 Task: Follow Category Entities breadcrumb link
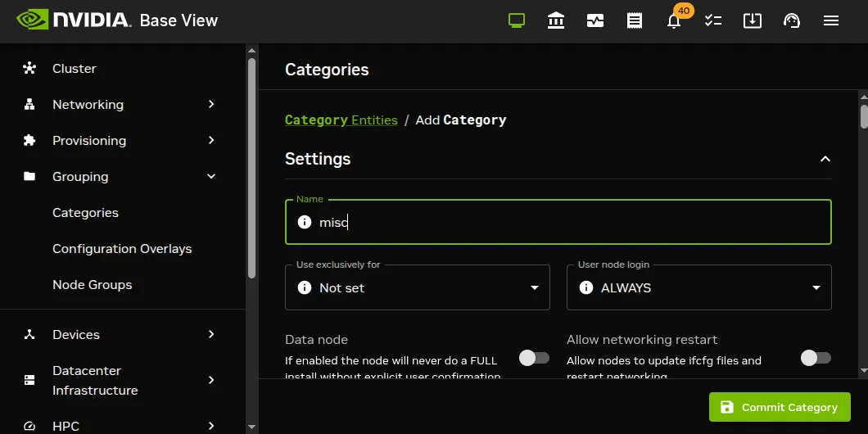click(341, 120)
